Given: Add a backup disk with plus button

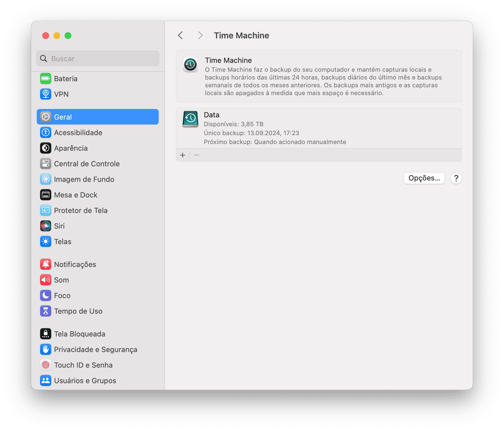Looking at the screenshot, I should 183,155.
